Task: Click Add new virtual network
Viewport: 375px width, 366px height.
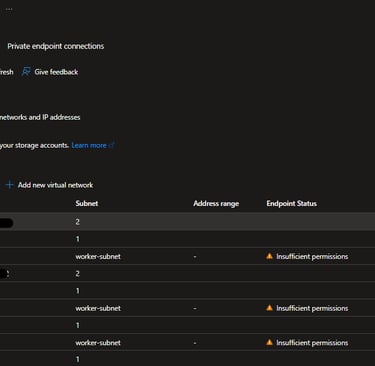Action: point(55,185)
